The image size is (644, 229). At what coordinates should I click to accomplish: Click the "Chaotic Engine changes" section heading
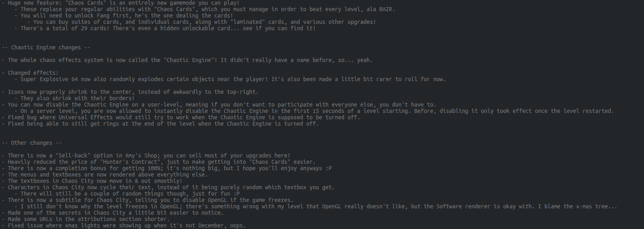pyautogui.click(x=46, y=47)
